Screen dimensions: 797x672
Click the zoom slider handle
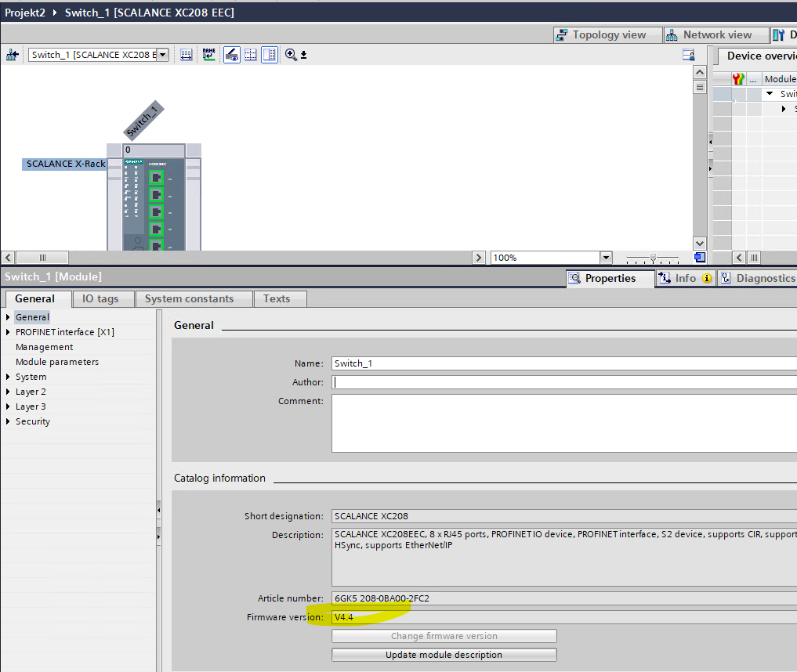[x=653, y=258]
